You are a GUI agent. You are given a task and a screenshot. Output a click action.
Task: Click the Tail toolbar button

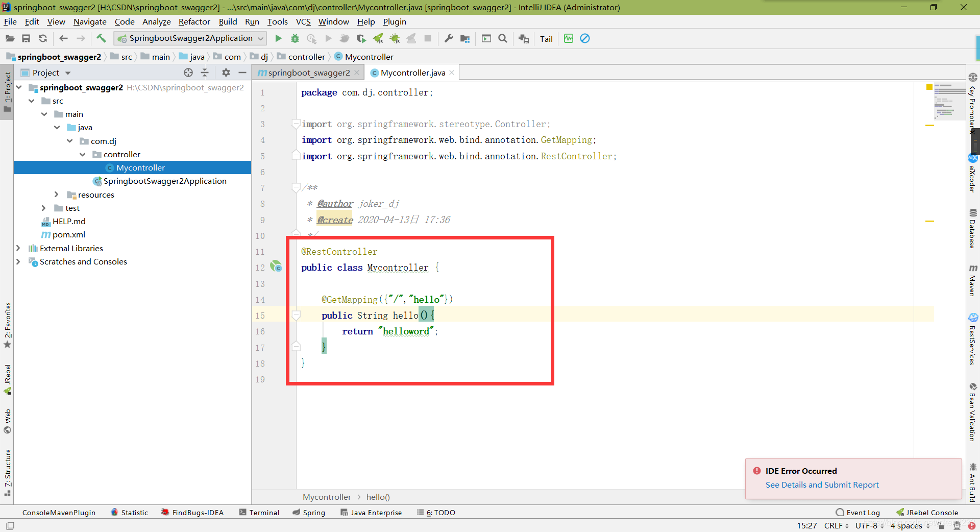[x=546, y=39]
